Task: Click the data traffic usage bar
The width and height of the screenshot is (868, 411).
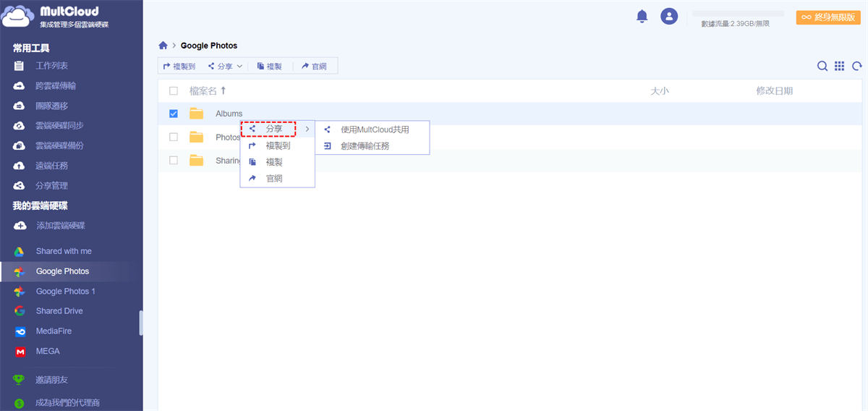Action: pos(738,13)
